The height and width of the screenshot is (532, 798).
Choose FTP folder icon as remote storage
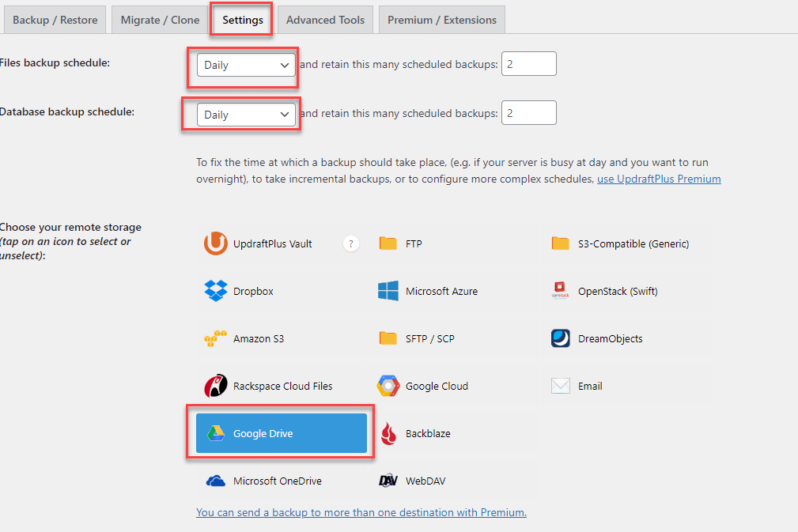[x=388, y=243]
